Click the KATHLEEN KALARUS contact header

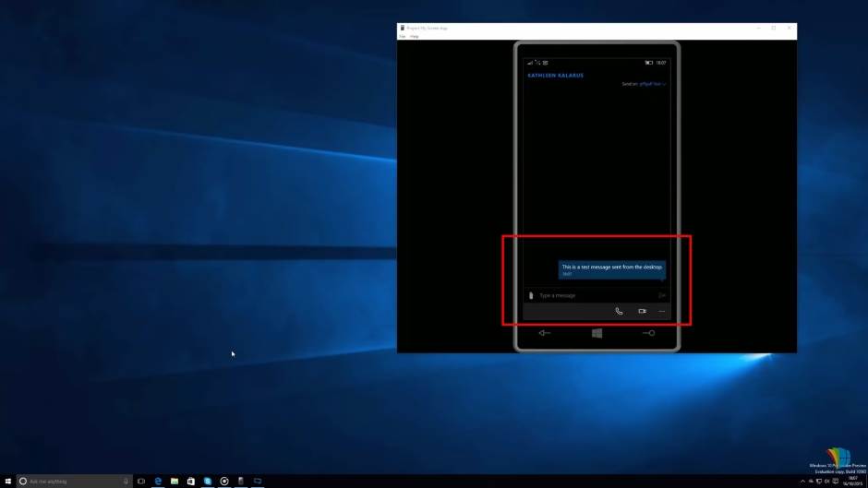pos(555,75)
